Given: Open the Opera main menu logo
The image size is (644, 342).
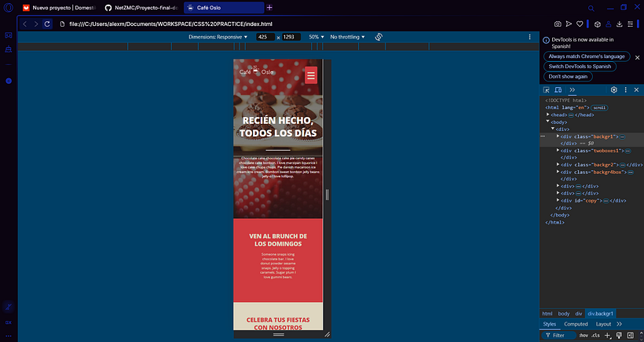Looking at the screenshot, I should 8,7.
